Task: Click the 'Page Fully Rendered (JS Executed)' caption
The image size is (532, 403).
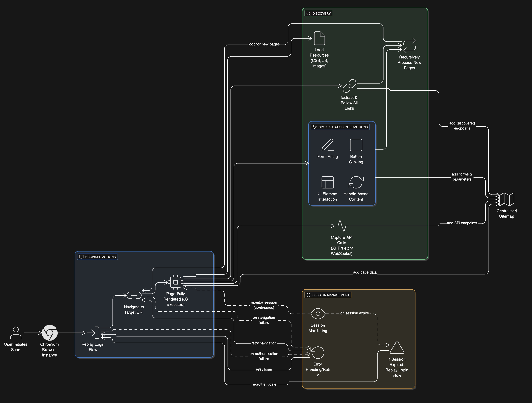Action: pos(176,299)
